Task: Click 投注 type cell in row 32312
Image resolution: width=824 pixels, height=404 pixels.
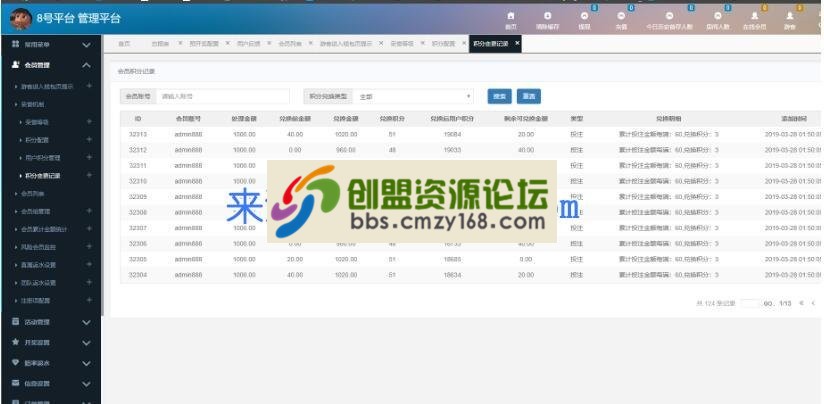Action: click(x=576, y=150)
